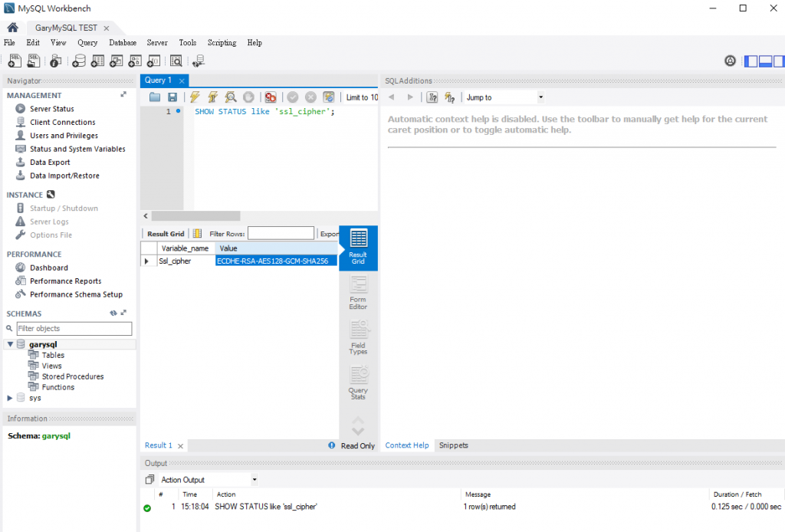Open the Performance Dashboard
This screenshot has width=785, height=532.
[48, 268]
